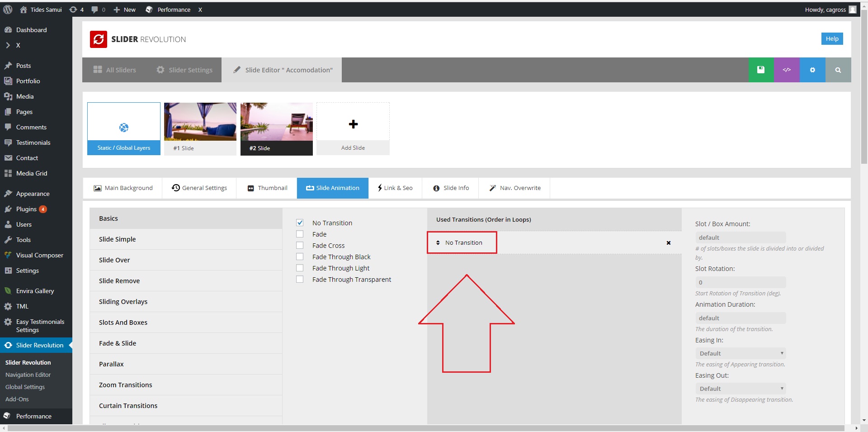Open the Link & Seo tab

point(395,188)
